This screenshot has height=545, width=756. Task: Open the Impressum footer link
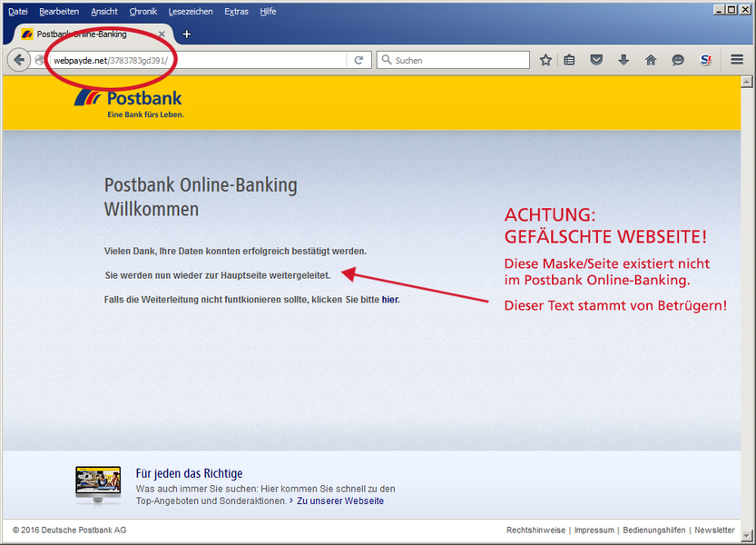coord(594,530)
